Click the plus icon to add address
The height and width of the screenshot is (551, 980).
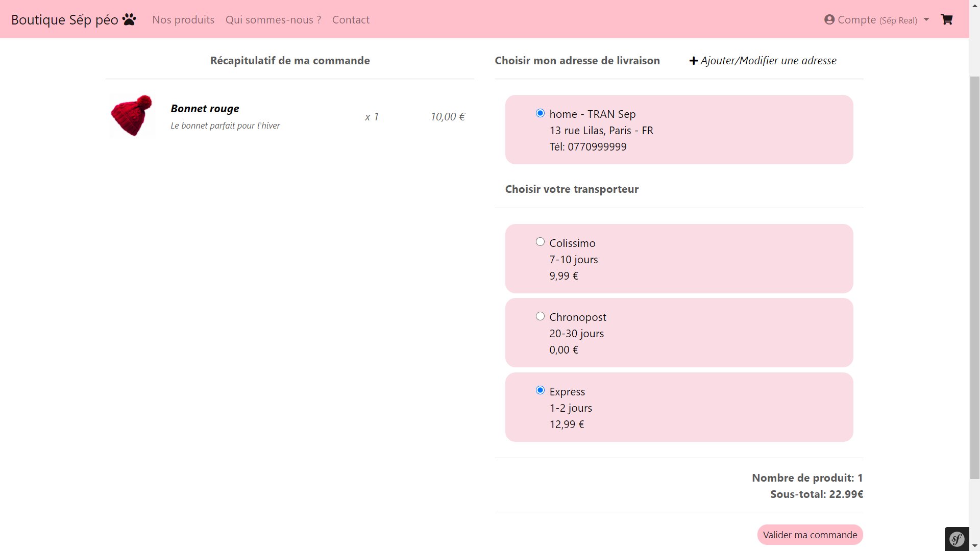(694, 61)
